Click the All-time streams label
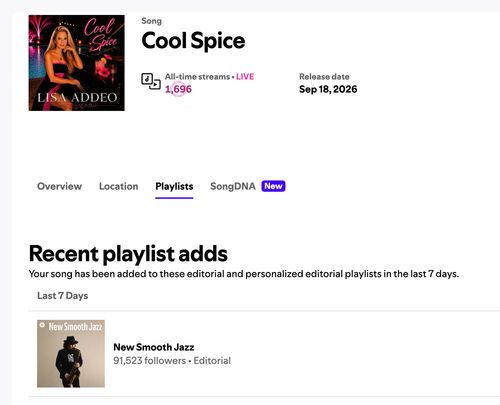 point(197,77)
